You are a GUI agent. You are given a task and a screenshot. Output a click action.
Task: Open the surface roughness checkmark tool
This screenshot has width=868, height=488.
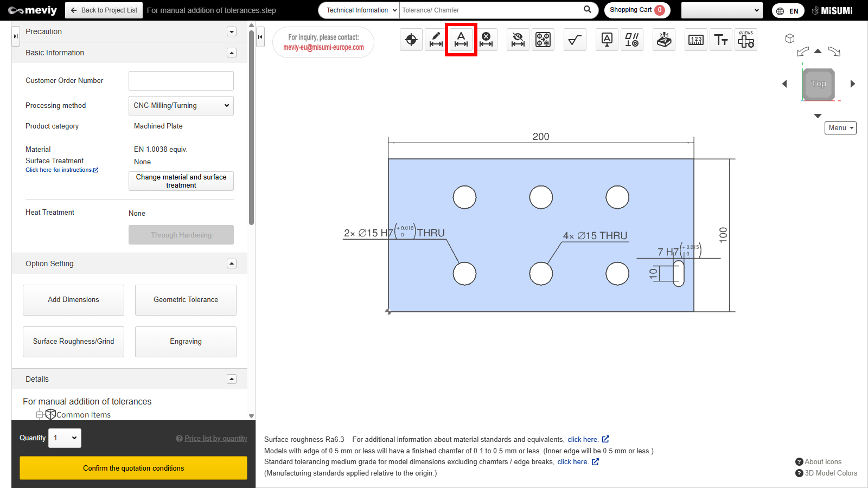[x=575, y=40]
